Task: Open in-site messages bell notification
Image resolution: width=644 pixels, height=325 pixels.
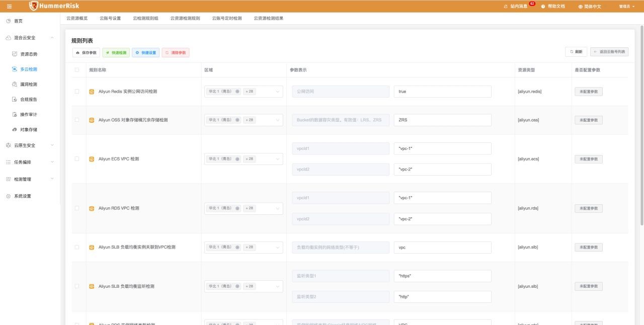Action: [x=506, y=7]
